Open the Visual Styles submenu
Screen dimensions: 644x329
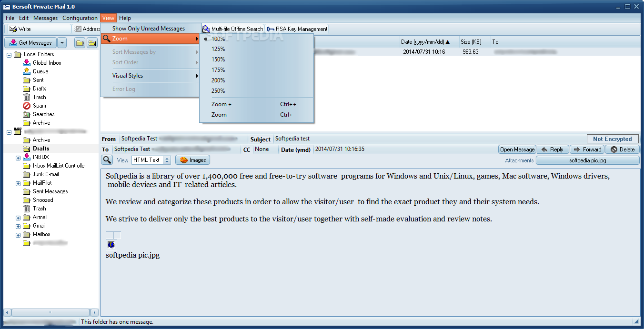(151, 76)
